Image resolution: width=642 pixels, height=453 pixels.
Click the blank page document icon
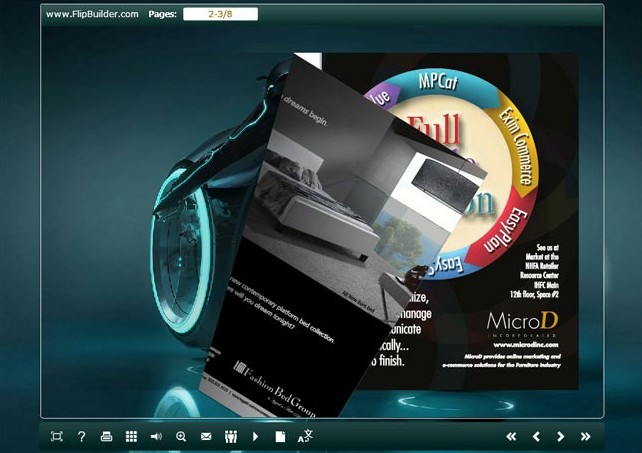pos(281,436)
